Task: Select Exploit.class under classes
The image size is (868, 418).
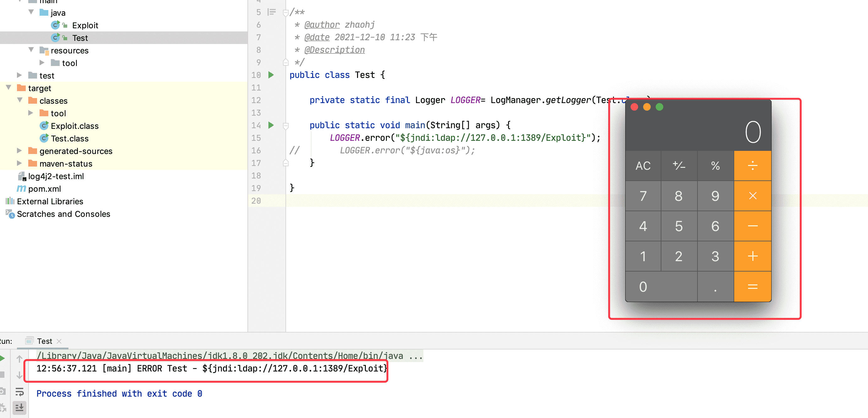Action: (75, 126)
